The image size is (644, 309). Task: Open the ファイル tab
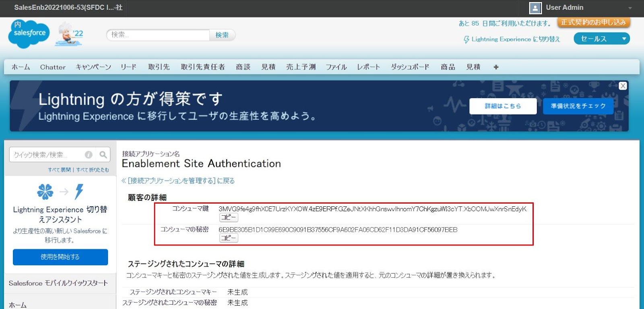pos(336,67)
